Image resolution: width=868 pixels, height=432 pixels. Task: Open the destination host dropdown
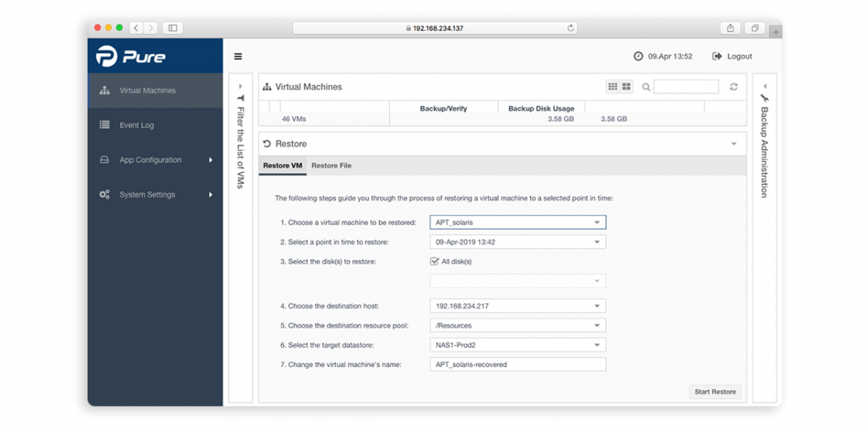point(518,306)
